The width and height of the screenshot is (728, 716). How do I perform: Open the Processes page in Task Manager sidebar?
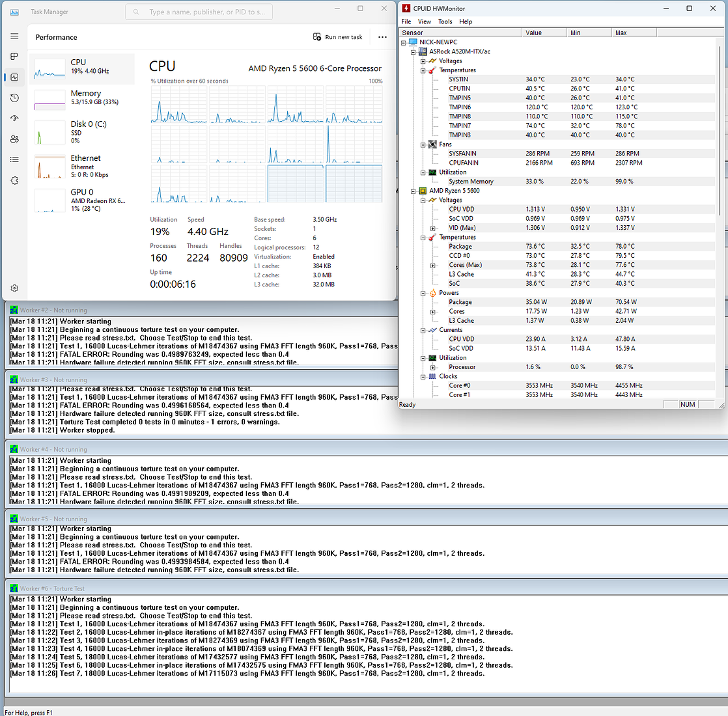(14, 57)
